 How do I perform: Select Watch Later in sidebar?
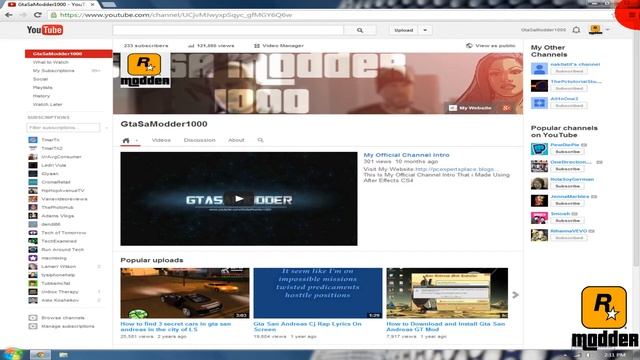pyautogui.click(x=47, y=104)
